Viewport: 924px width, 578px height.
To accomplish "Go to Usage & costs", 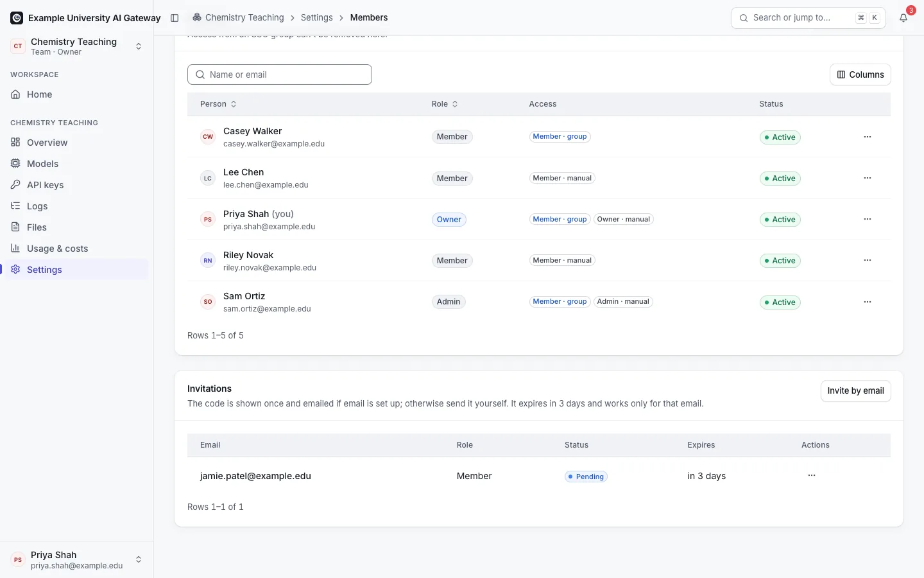I will (76, 249).
